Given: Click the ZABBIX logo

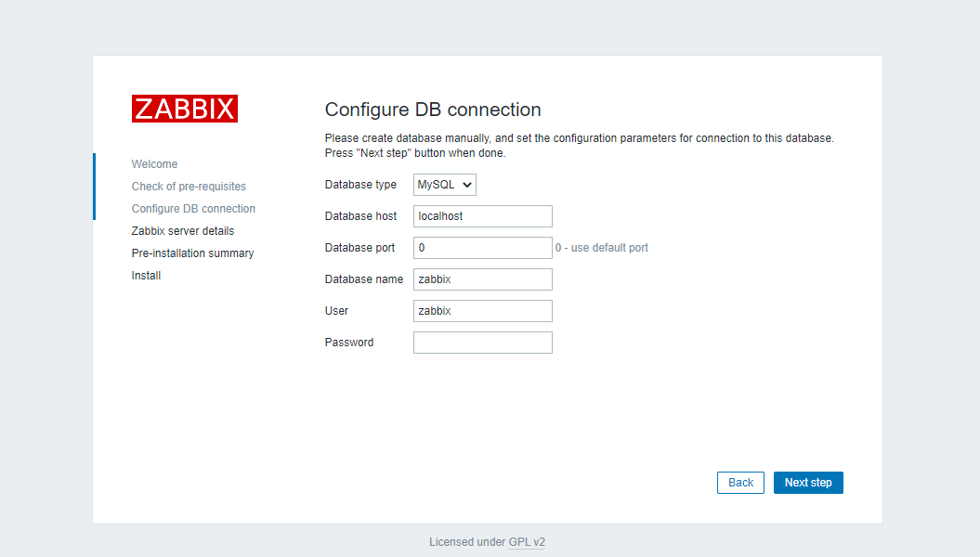Looking at the screenshot, I should tap(184, 109).
